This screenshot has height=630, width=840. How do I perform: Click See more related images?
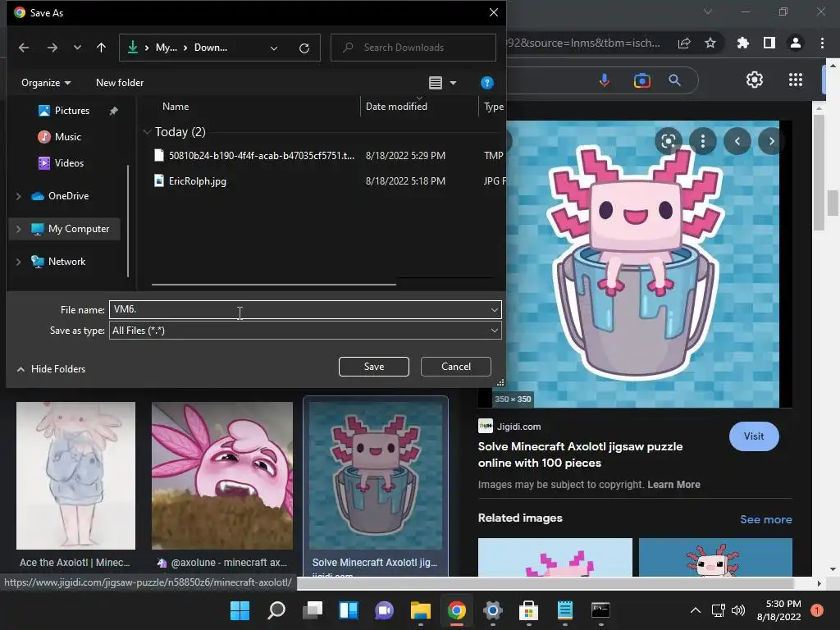pos(765,519)
